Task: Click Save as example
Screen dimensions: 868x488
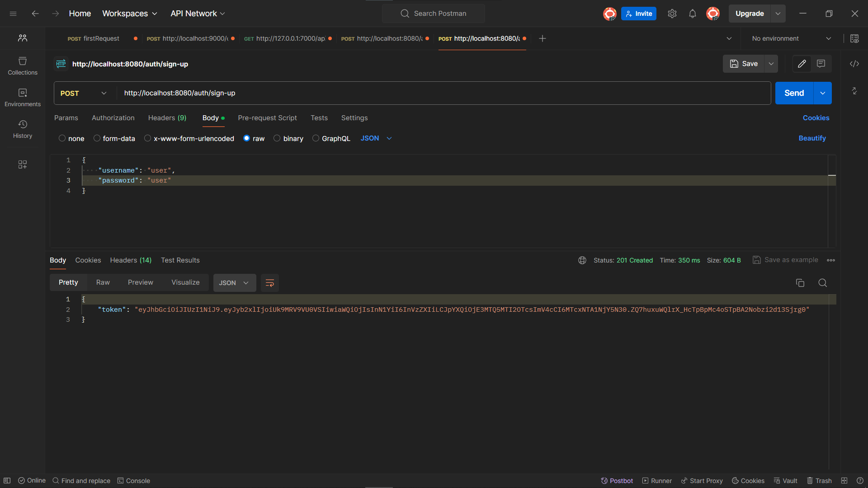Action: [x=785, y=260]
